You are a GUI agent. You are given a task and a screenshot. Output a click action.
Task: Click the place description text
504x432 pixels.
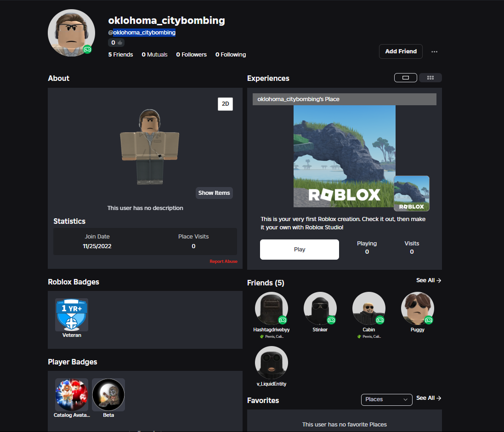[x=343, y=223]
